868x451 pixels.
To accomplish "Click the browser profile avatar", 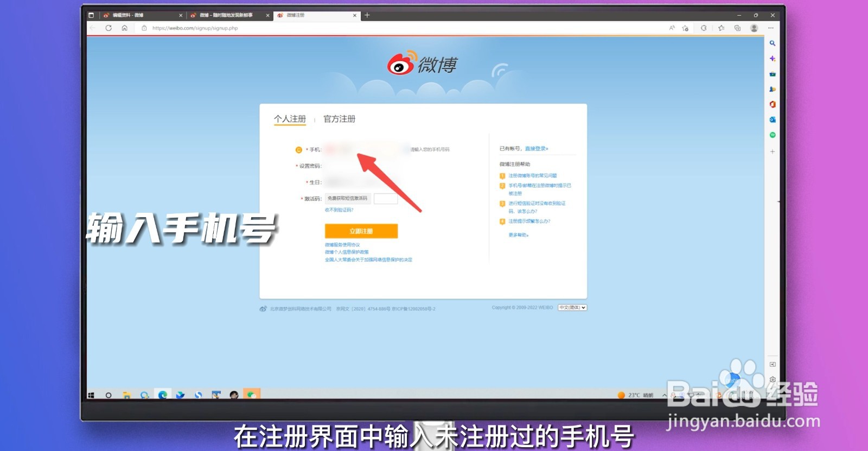I will (754, 28).
